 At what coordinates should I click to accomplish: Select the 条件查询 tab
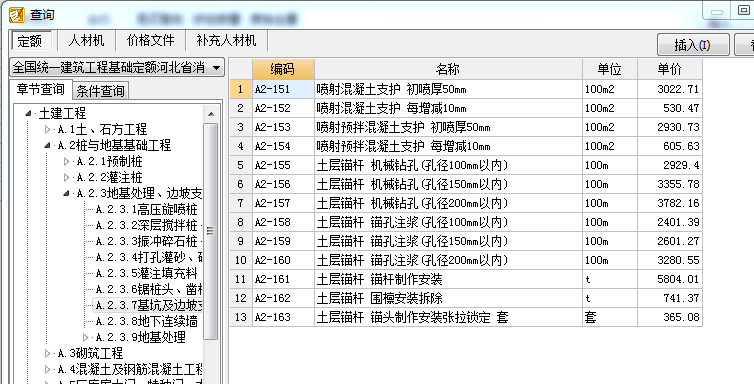tap(101, 90)
